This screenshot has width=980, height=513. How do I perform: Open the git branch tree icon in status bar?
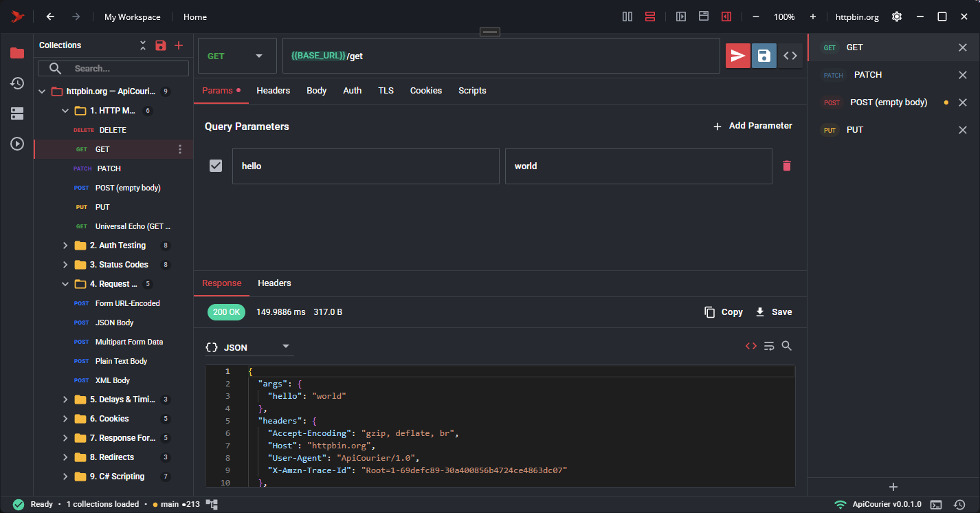212,505
